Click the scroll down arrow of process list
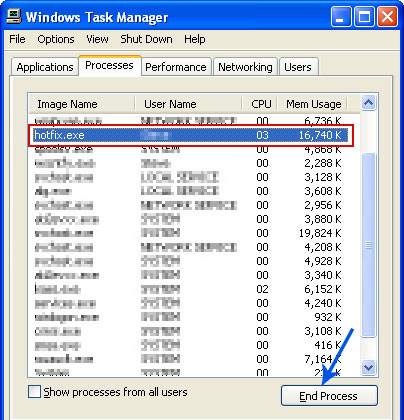 coord(368,367)
